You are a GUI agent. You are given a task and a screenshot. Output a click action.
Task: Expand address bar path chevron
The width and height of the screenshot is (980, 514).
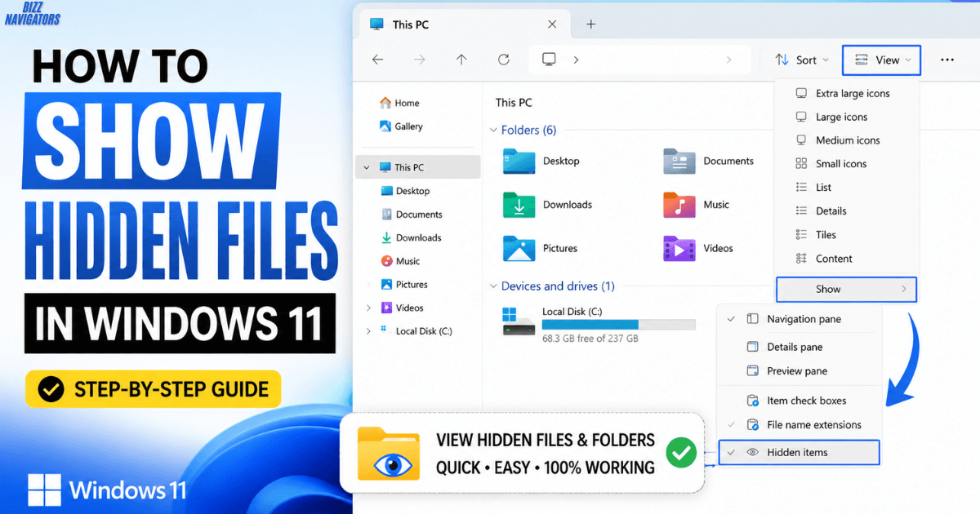[576, 60]
